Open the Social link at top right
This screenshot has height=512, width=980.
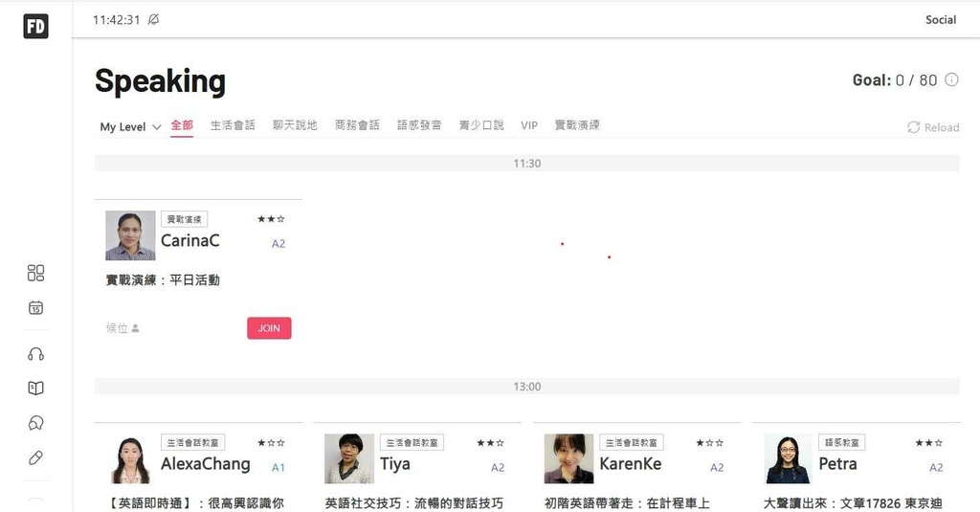point(941,19)
